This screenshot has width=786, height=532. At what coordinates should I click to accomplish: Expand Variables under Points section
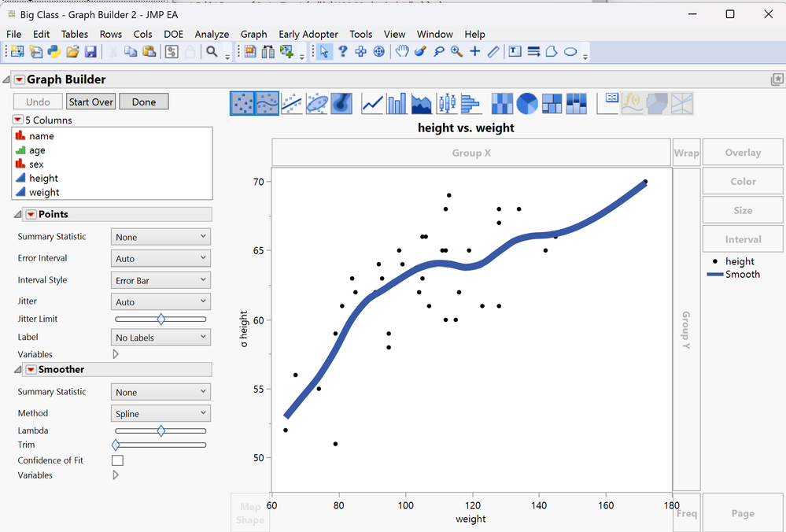coord(116,354)
